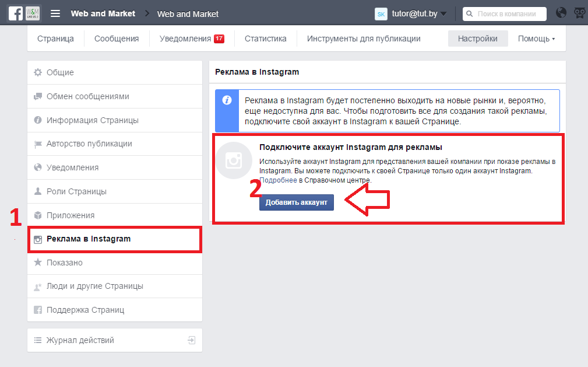Click the info icon beside Информация Страницы
The width and height of the screenshot is (588, 367).
(x=38, y=120)
